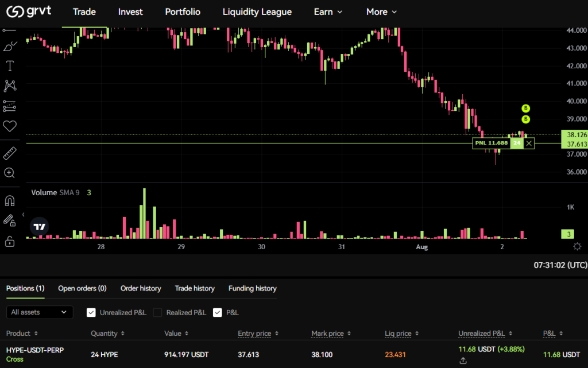
Task: Click the share icon under Unrealized P&L
Action: click(463, 361)
